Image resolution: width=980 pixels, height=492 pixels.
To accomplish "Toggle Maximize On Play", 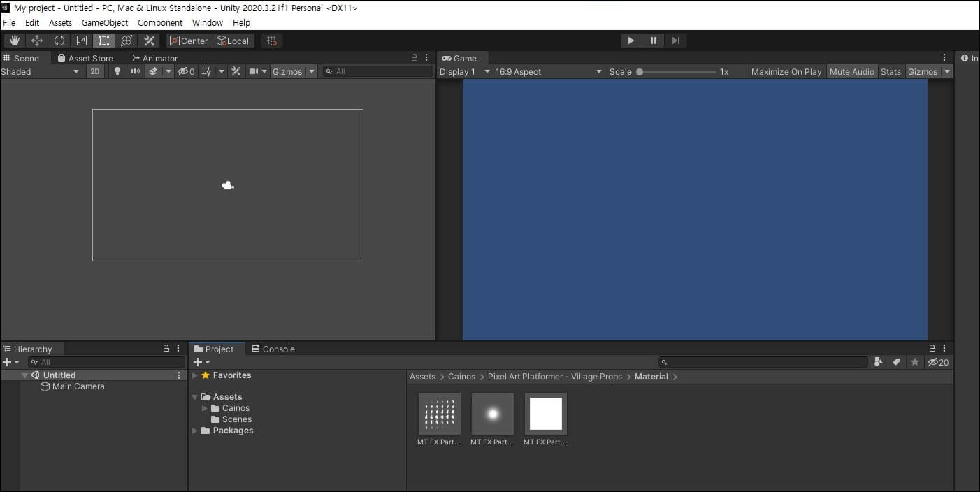I will coord(786,71).
